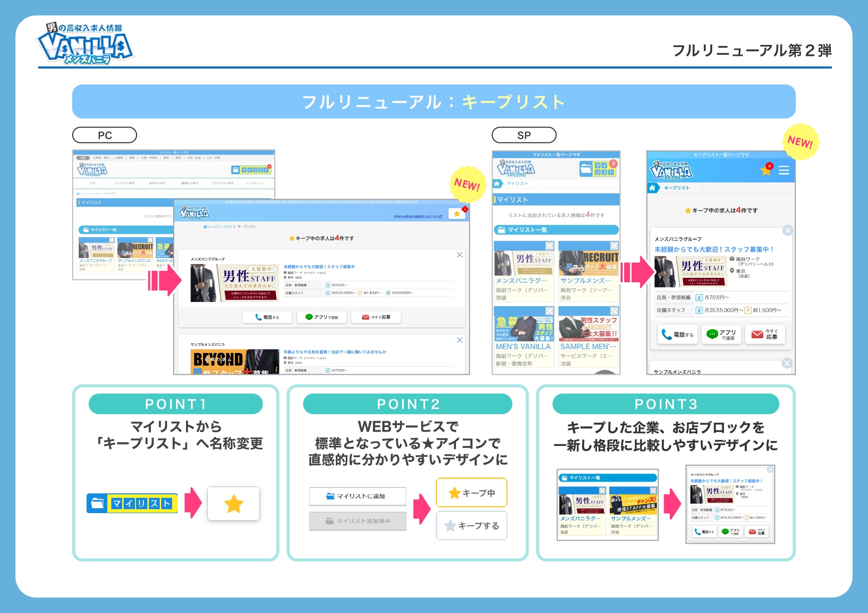Image resolution: width=868 pixels, height=613 pixels.
Task: Click the blue マイリスト folder button in POINT1
Action: pos(132,503)
